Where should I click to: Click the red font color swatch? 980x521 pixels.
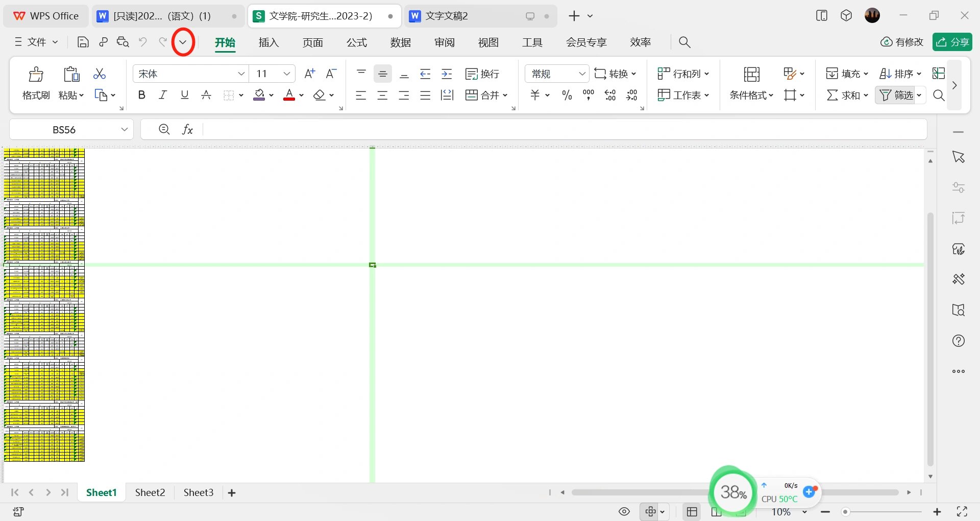(289, 95)
